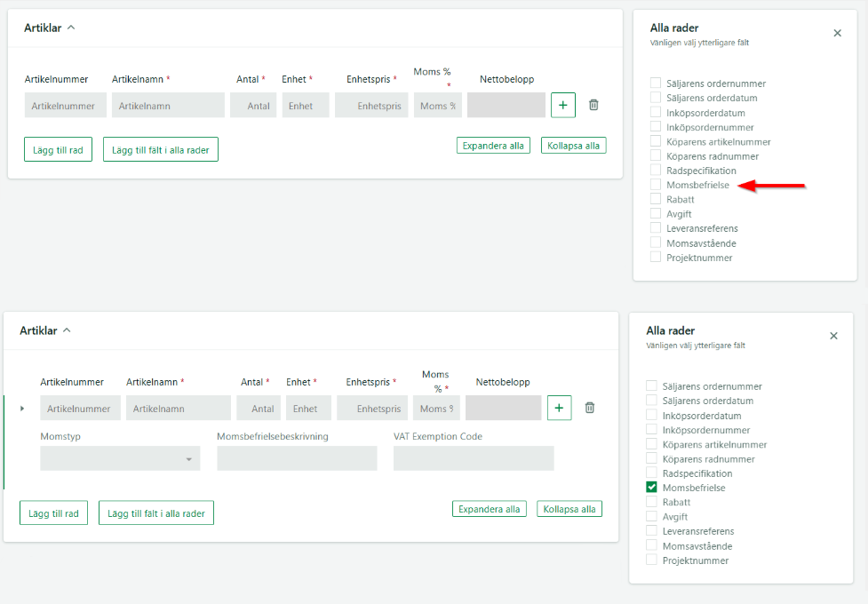This screenshot has height=604, width=868.
Task: Open the Momstyp dropdown
Action: [x=120, y=458]
